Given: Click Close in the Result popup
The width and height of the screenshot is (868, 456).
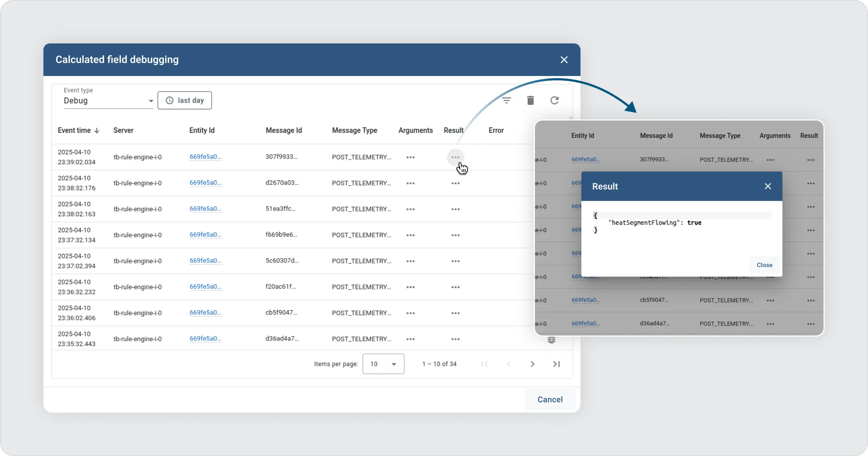Looking at the screenshot, I should 765,265.
